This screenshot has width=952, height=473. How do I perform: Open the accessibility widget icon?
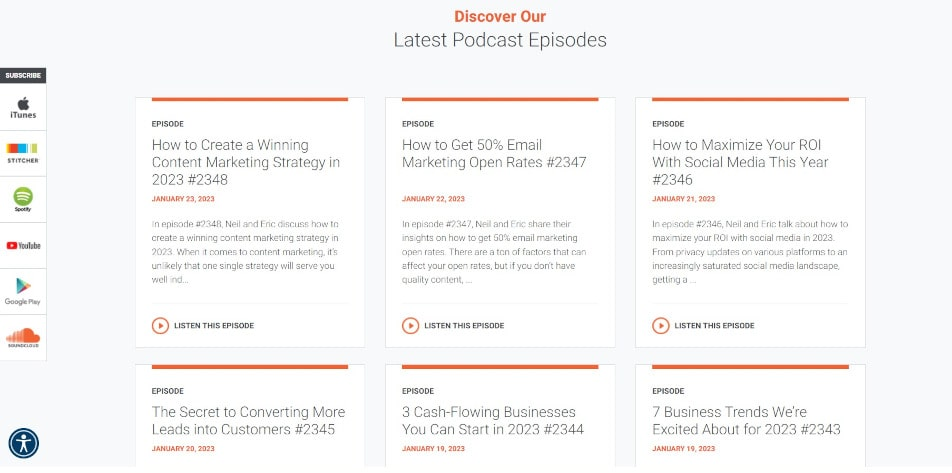(x=24, y=443)
